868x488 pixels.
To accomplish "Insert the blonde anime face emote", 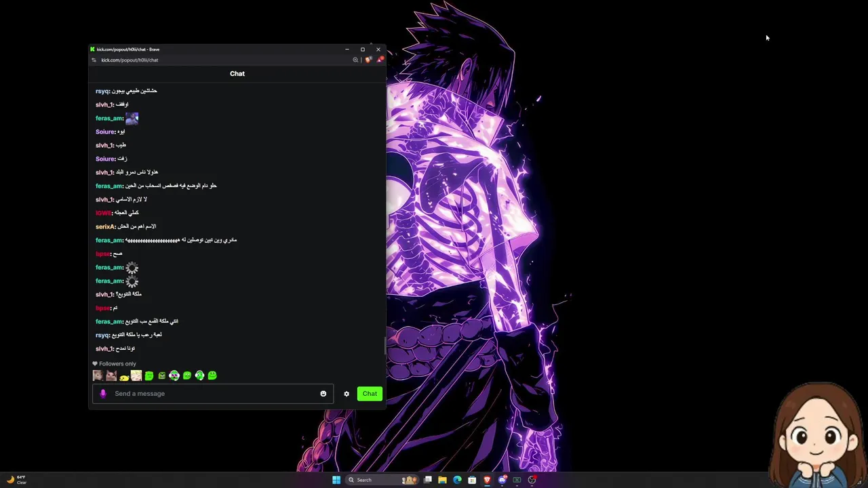I will (136, 375).
